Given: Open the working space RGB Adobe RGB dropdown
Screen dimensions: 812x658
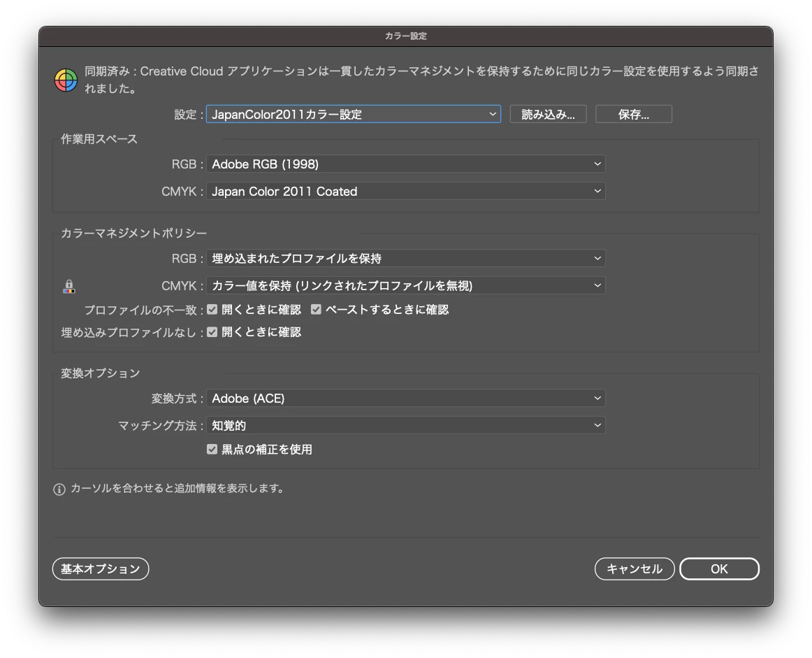Looking at the screenshot, I should (x=405, y=164).
